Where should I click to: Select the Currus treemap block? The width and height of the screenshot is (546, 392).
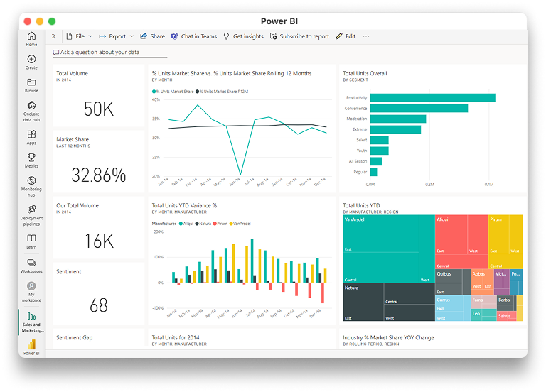453,308
